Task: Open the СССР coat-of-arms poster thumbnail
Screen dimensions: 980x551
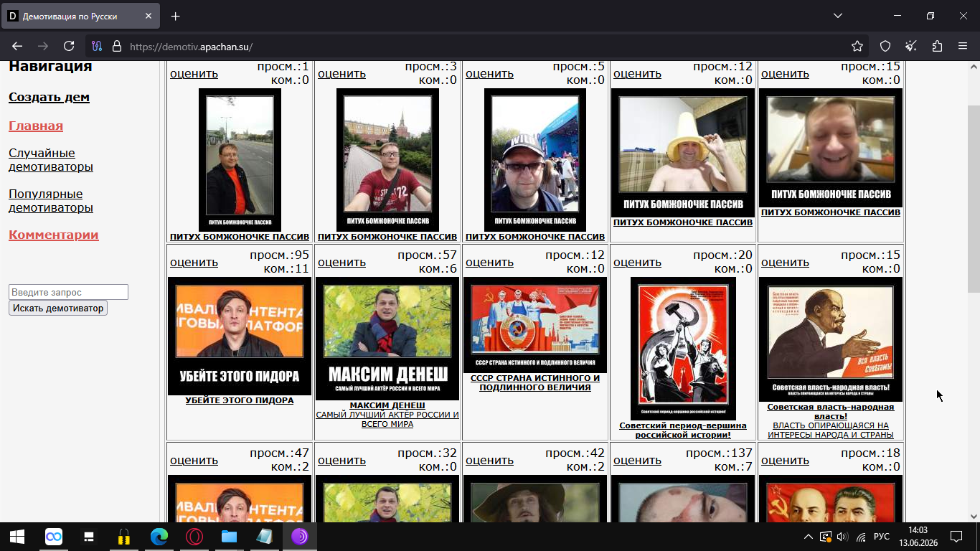Action: (535, 325)
